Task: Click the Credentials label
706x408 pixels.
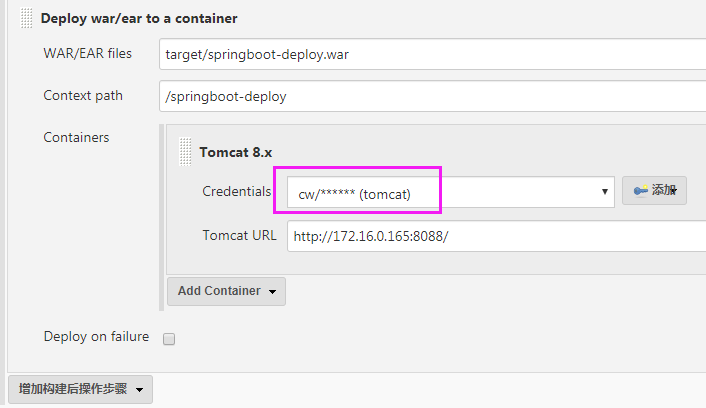Action: 236,191
